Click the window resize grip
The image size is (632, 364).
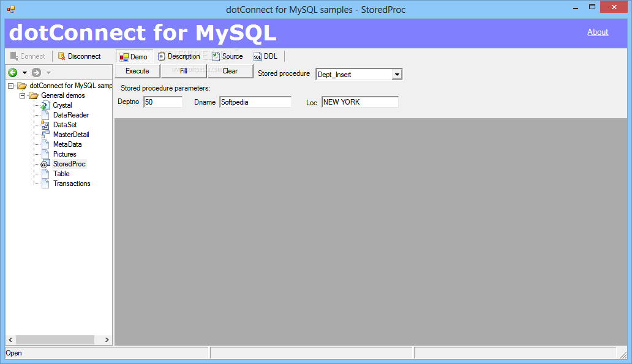click(623, 354)
